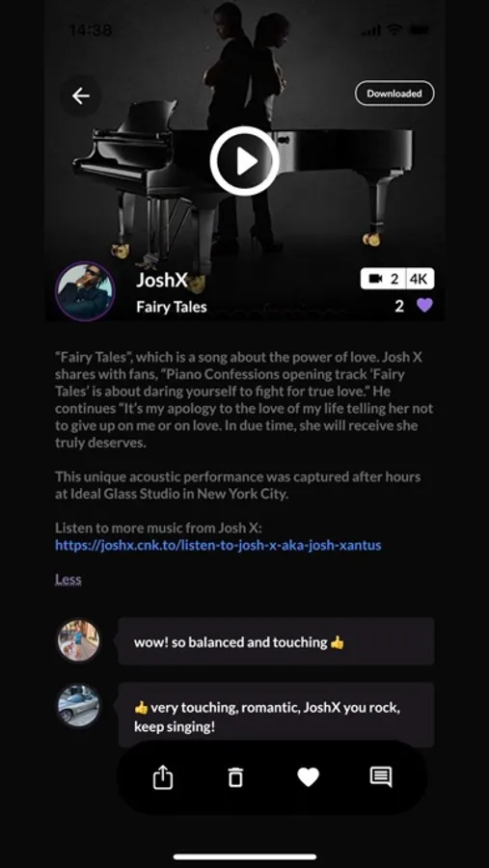Image resolution: width=489 pixels, height=868 pixels.
Task: Delete download using the trash icon
Action: tap(235, 777)
